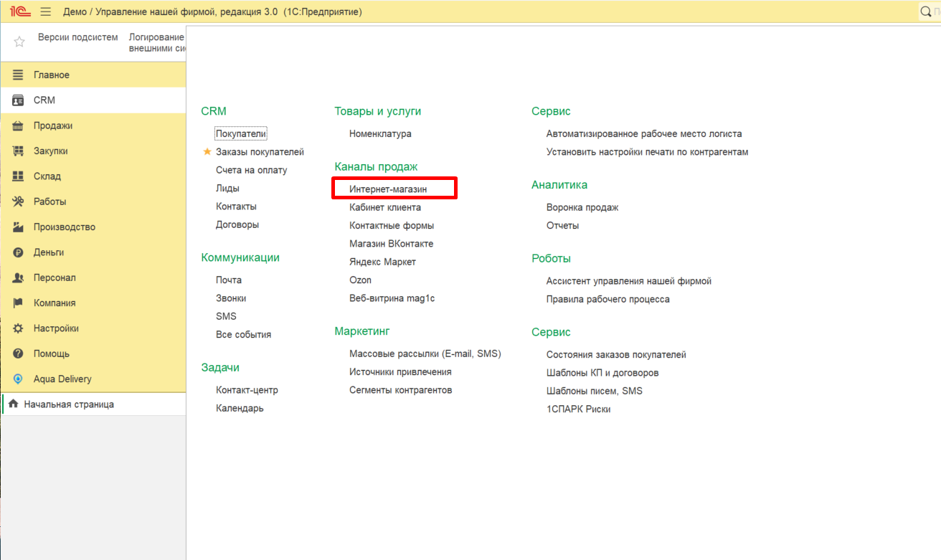
Task: Open the hamburger main menu icon
Action: pyautogui.click(x=46, y=12)
